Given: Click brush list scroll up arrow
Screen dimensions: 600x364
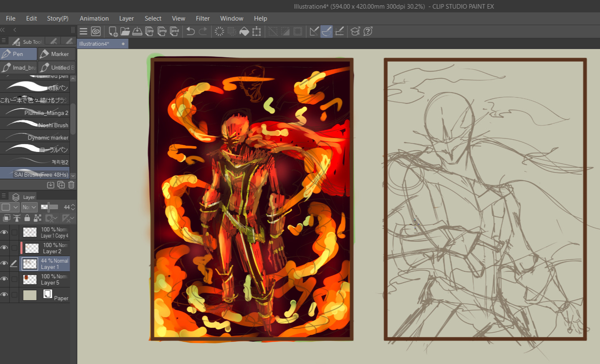Looking at the screenshot, I should point(73,78).
